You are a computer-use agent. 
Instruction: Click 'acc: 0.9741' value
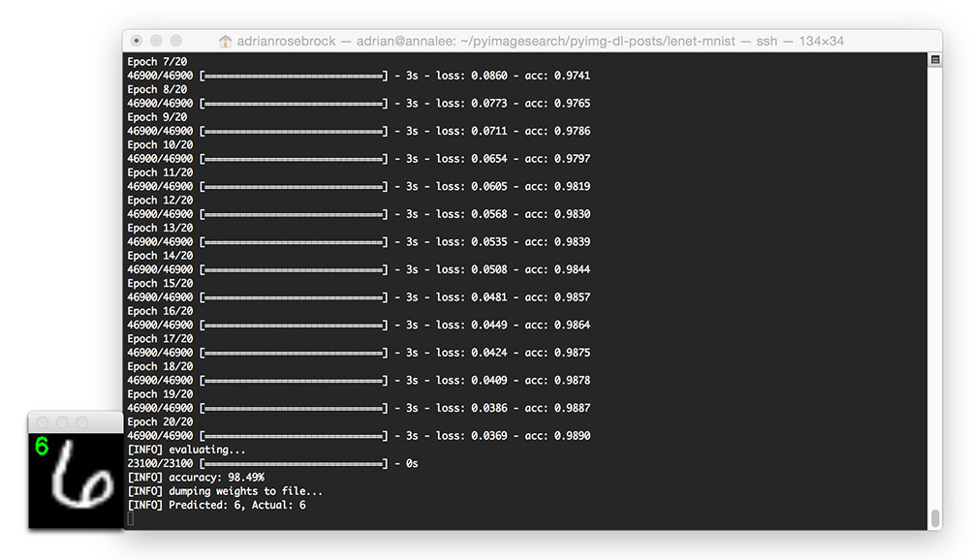[x=557, y=76]
